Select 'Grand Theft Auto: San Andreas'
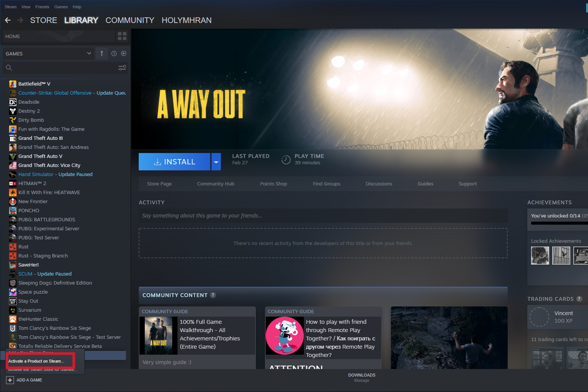The width and height of the screenshot is (588, 392). click(54, 147)
